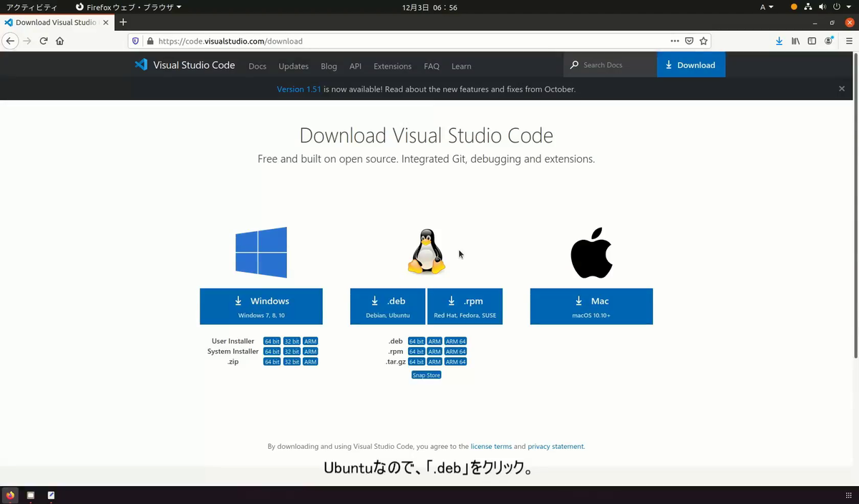
Task: Open Firefox downloads arrow in toolbar
Action: click(779, 41)
